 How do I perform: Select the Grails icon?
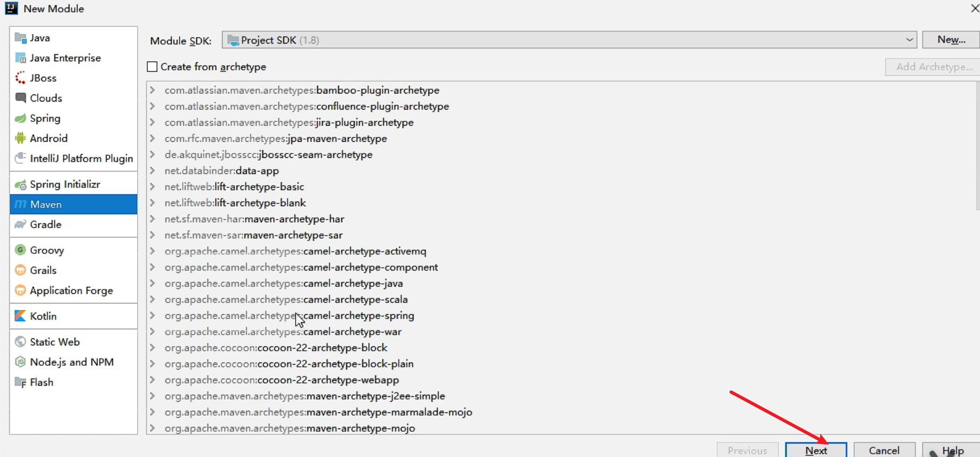20,270
